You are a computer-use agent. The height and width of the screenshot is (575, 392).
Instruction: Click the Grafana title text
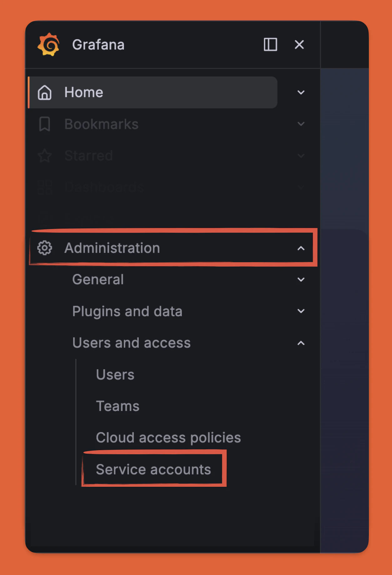point(98,45)
